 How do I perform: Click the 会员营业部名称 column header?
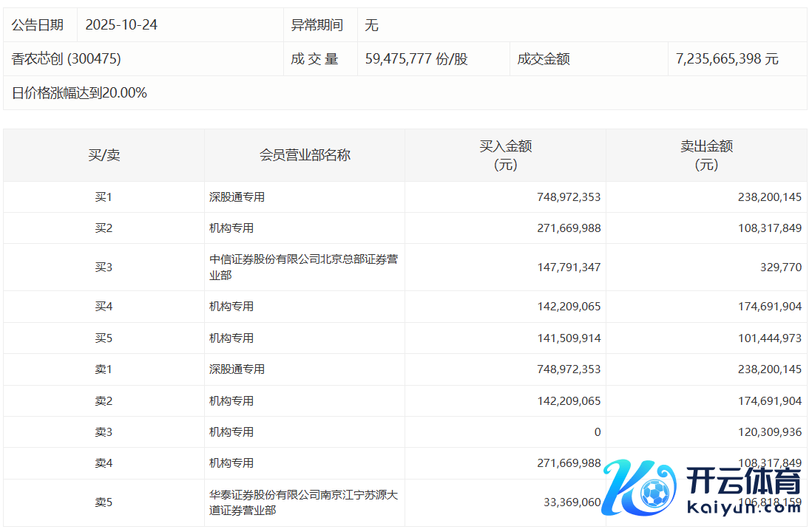305,155
